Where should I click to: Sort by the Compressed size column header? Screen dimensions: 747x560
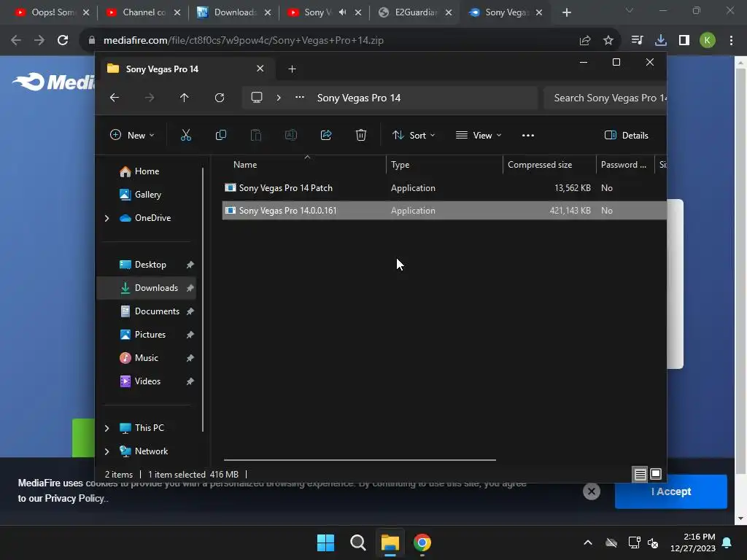[550, 165]
